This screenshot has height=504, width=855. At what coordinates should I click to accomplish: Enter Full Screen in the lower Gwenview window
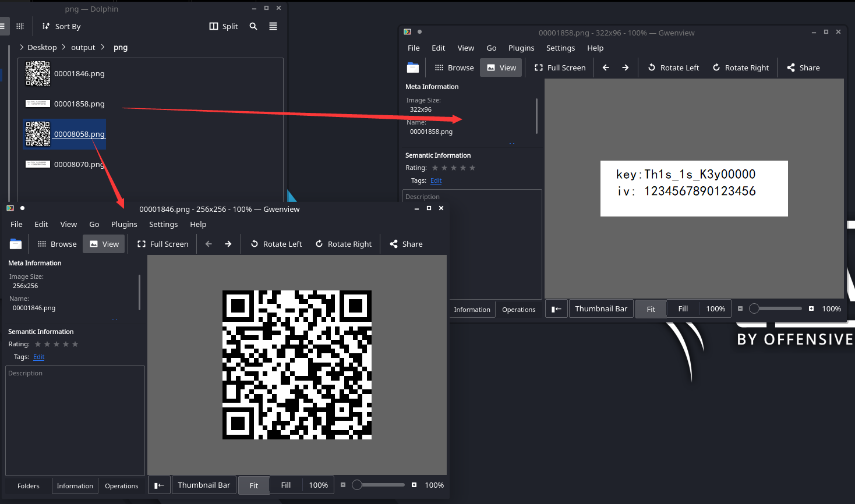click(163, 244)
